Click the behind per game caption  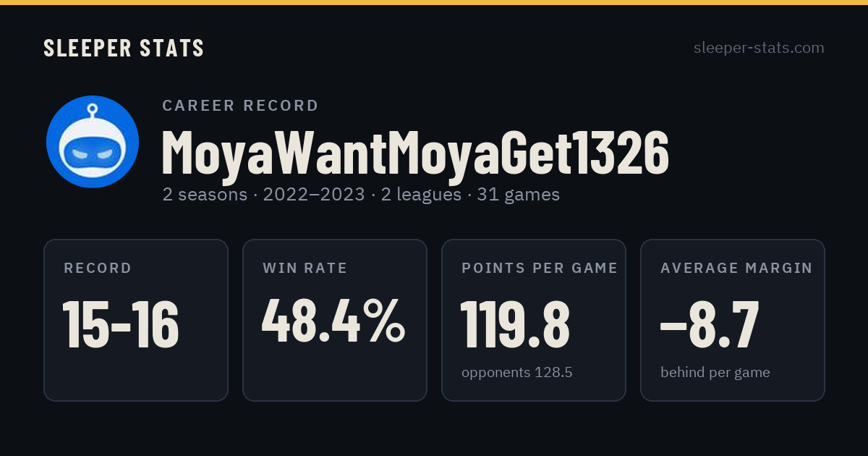coord(715,373)
